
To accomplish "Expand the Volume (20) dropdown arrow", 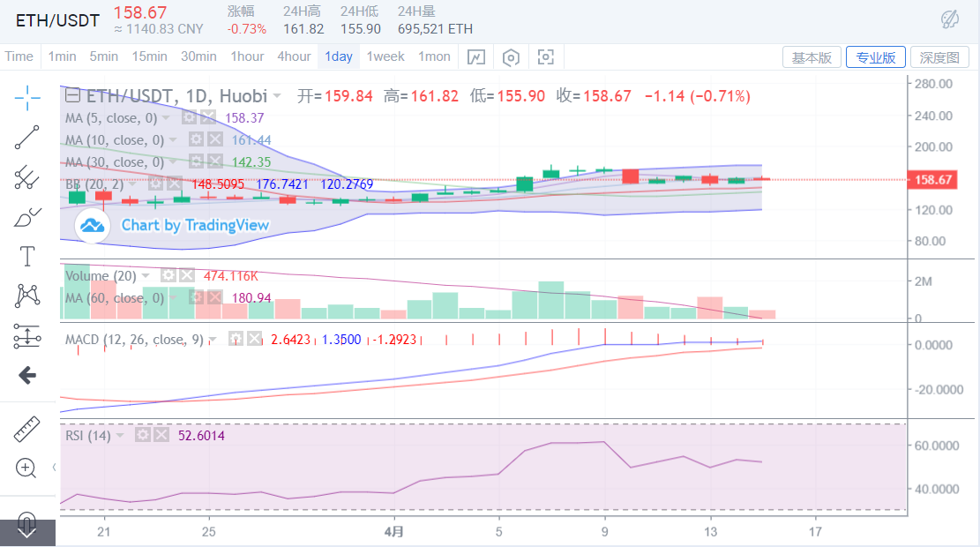I will [146, 275].
